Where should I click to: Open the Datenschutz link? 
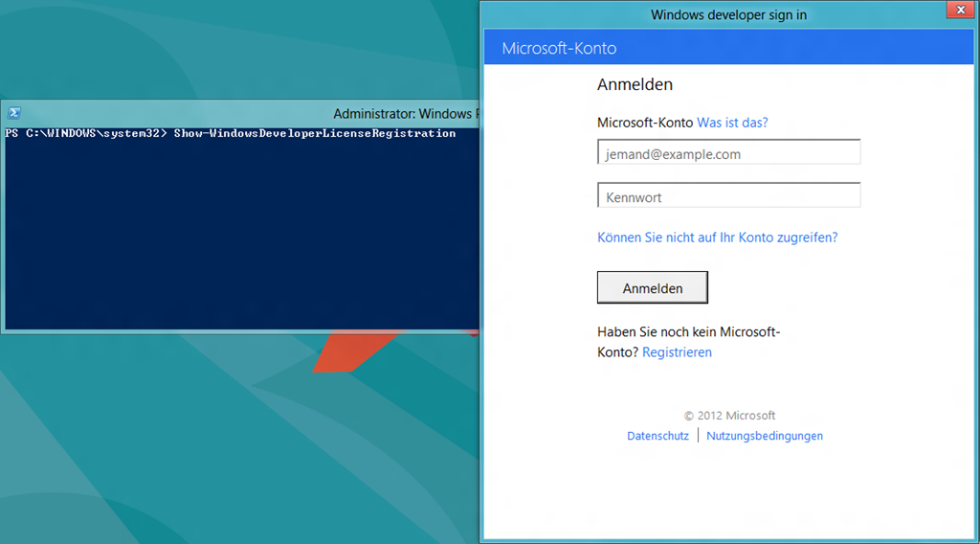tap(658, 436)
